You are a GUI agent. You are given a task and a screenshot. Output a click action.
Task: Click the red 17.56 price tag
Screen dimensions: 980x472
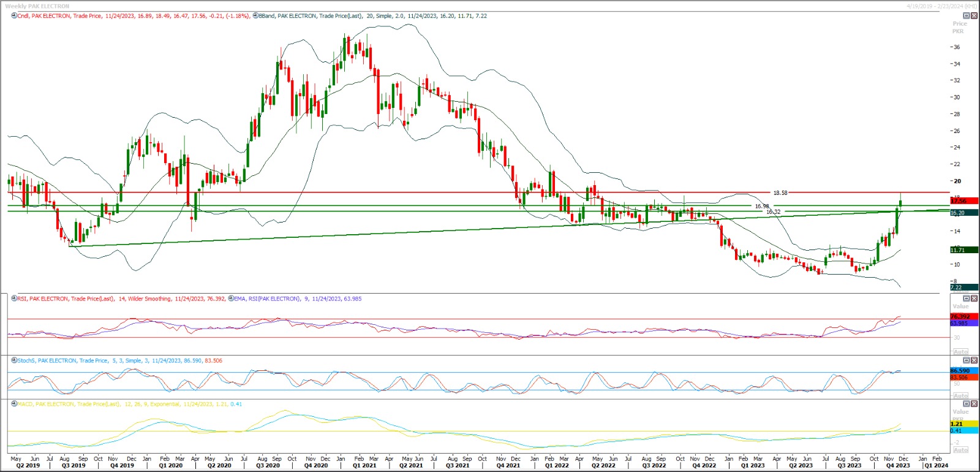tap(963, 201)
